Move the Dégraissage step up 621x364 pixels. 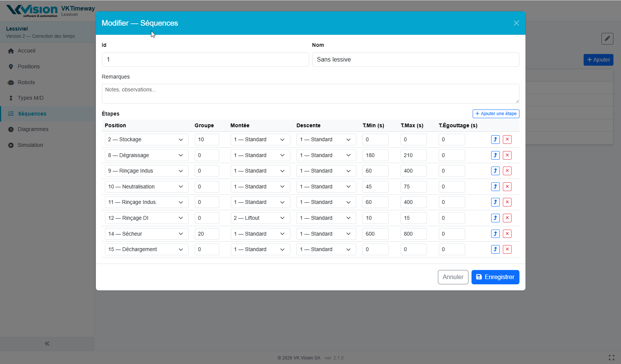click(x=495, y=155)
